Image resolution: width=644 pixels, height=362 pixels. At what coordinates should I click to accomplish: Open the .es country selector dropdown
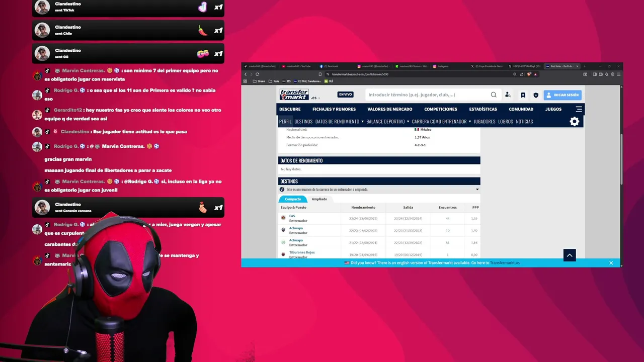tap(315, 98)
